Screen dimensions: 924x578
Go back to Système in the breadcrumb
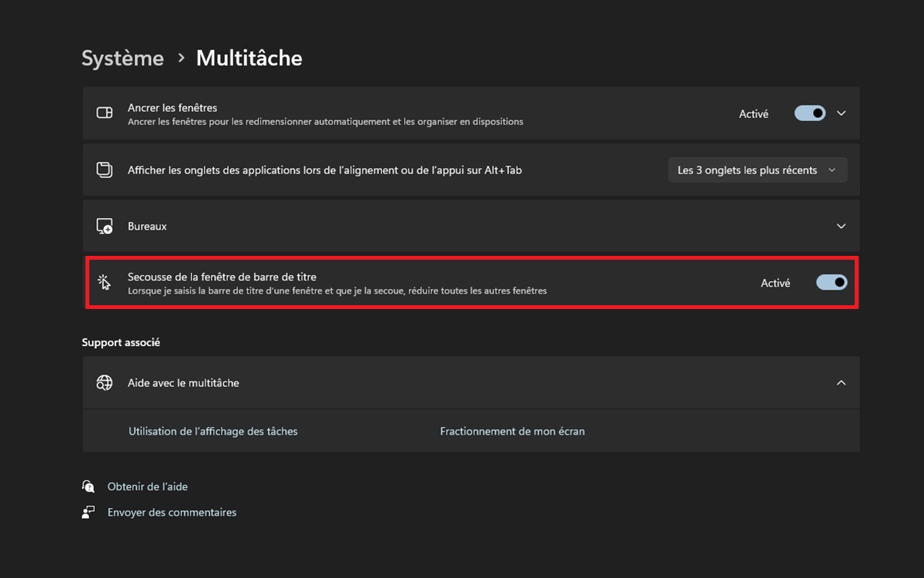[x=122, y=59]
